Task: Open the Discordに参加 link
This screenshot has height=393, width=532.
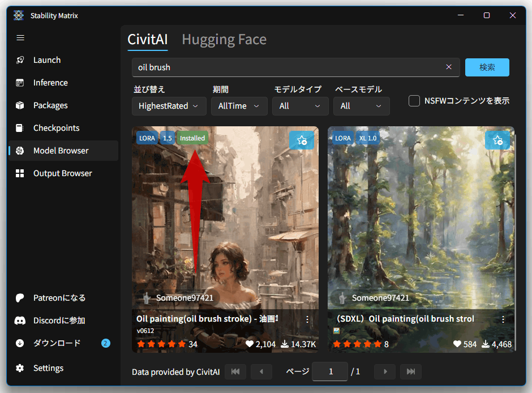Action: coord(63,321)
